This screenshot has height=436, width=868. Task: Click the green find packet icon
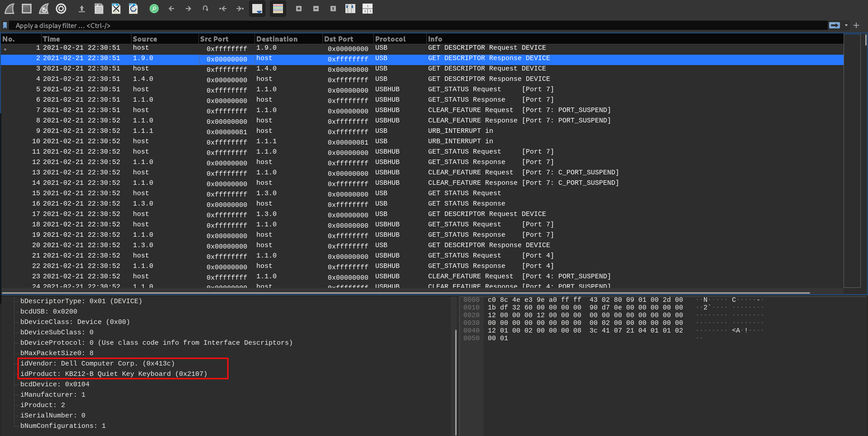tap(154, 9)
